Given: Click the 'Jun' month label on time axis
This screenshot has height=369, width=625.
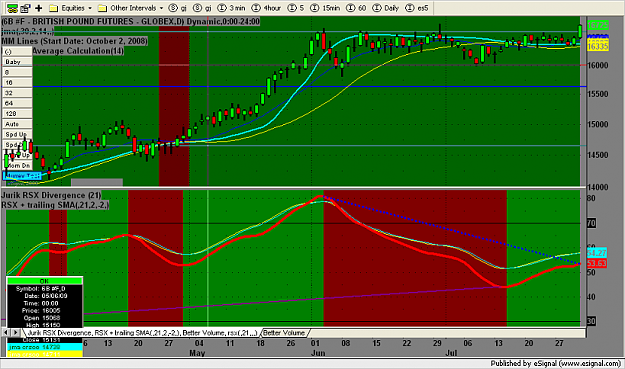Looking at the screenshot, I should pos(318,353).
